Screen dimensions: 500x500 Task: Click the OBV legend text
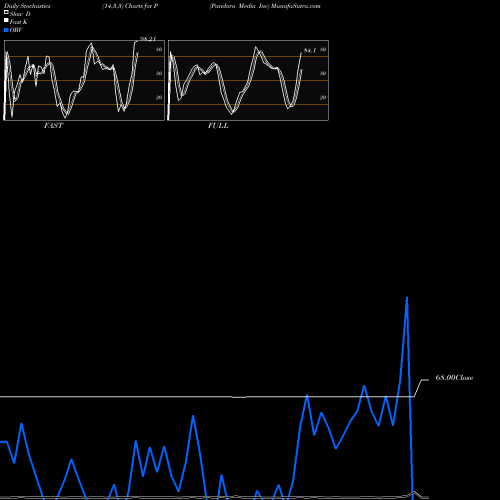pyautogui.click(x=16, y=30)
